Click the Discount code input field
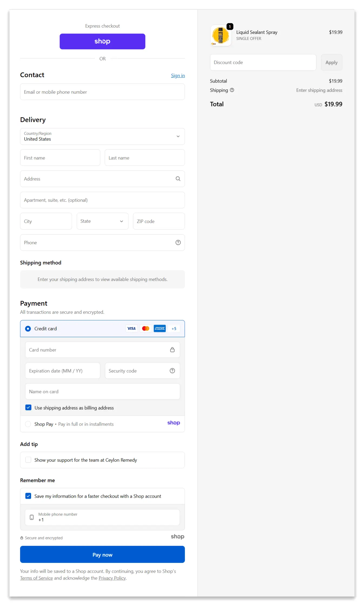The image size is (364, 606). 263,63
